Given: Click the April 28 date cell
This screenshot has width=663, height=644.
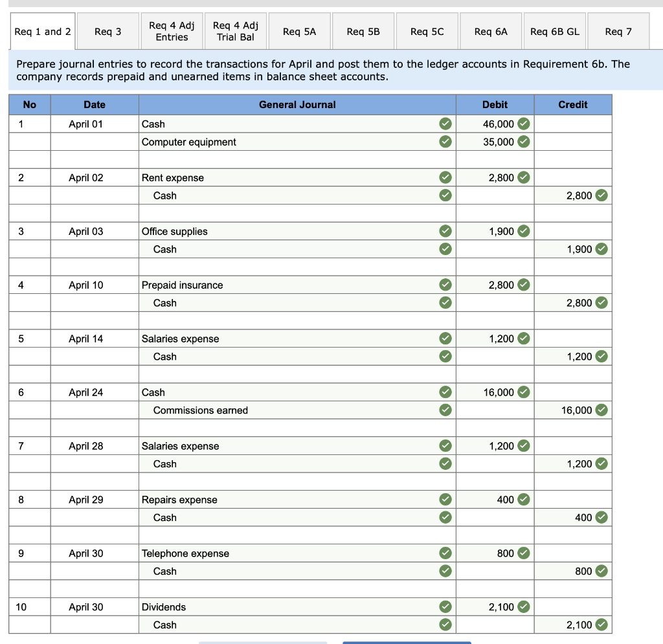Looking at the screenshot, I should click(x=95, y=446).
